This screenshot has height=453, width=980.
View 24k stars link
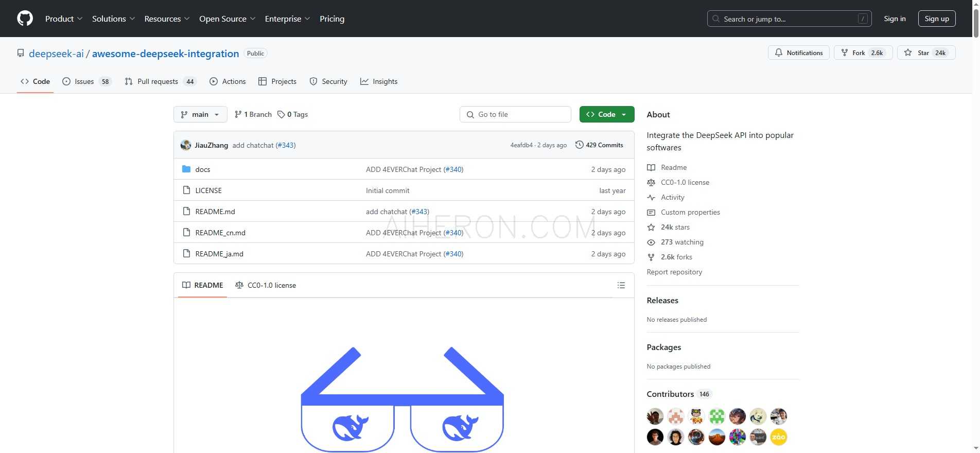point(675,227)
